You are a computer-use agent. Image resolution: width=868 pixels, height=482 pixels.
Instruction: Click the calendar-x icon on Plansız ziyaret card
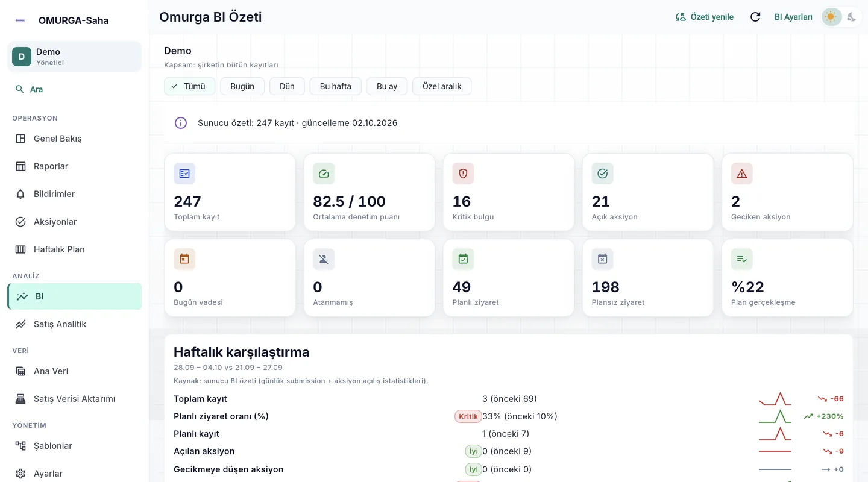point(602,259)
